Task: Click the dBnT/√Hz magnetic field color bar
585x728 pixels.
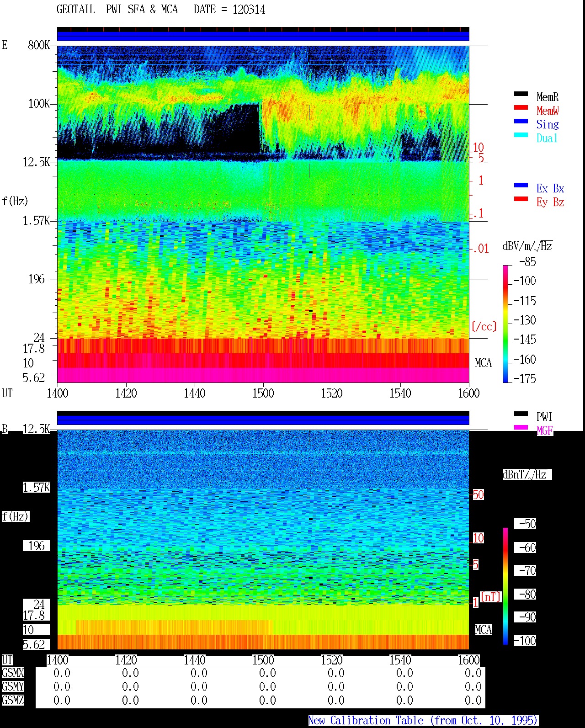Action: coord(505,586)
